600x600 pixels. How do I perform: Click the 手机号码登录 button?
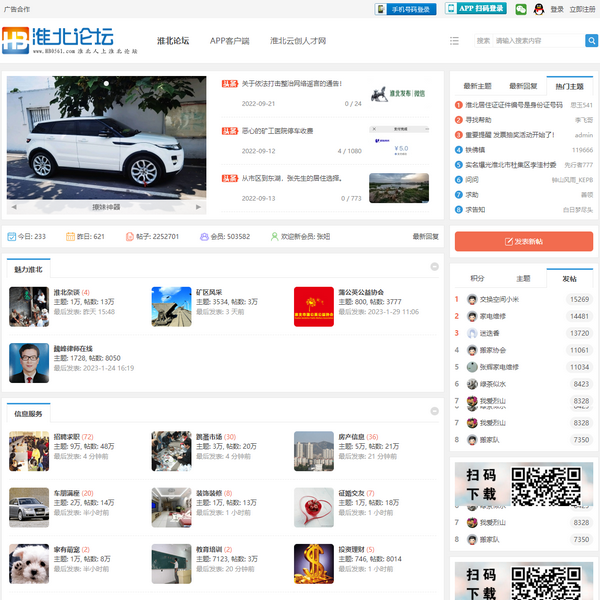pyautogui.click(x=405, y=9)
